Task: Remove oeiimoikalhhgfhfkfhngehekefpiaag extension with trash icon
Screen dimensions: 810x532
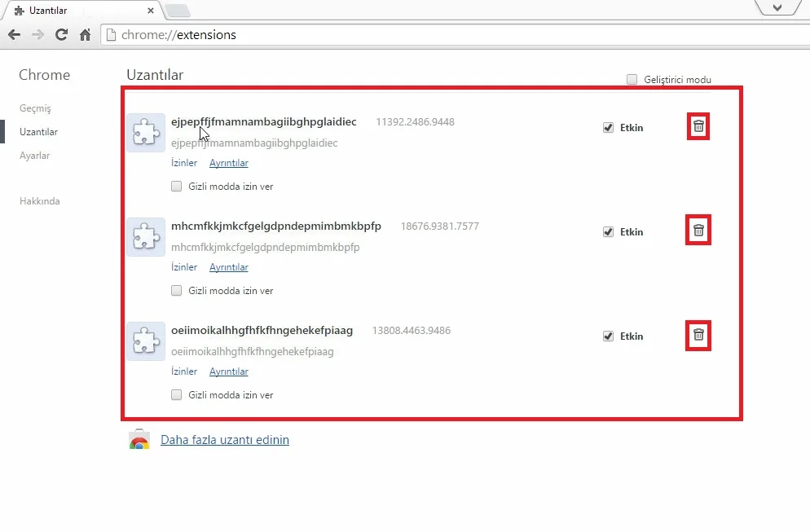Action: coord(698,335)
